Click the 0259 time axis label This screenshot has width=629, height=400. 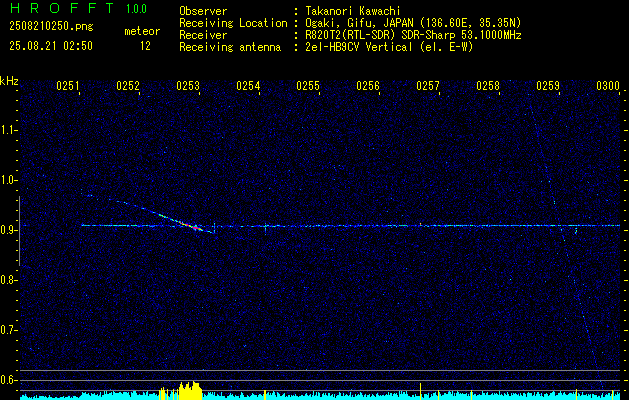548,86
